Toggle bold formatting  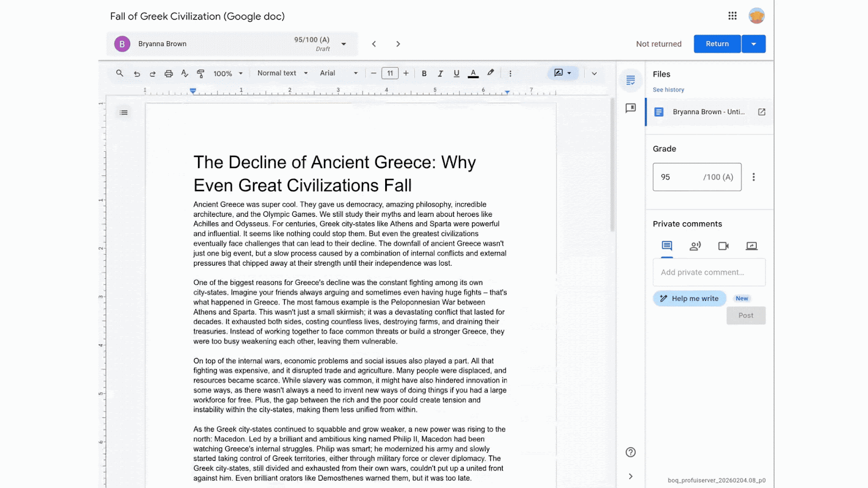424,74
